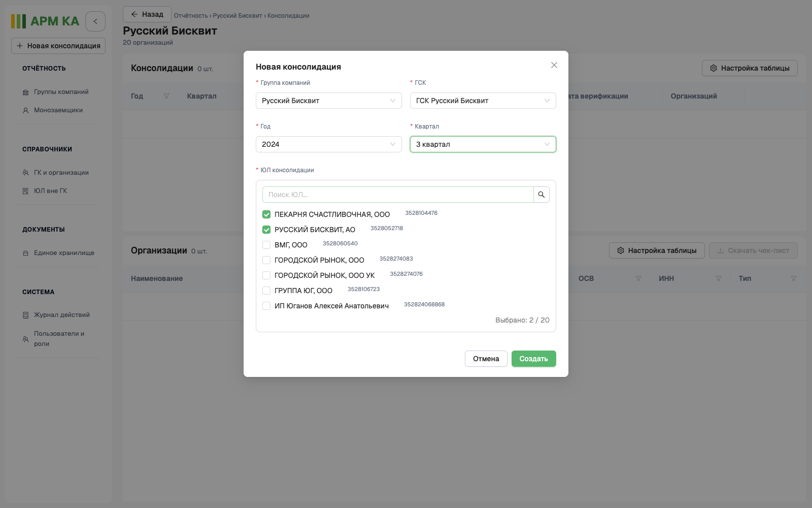Click the search magnifier icon in ЮЛ list
The image size is (812, 508).
tap(542, 195)
